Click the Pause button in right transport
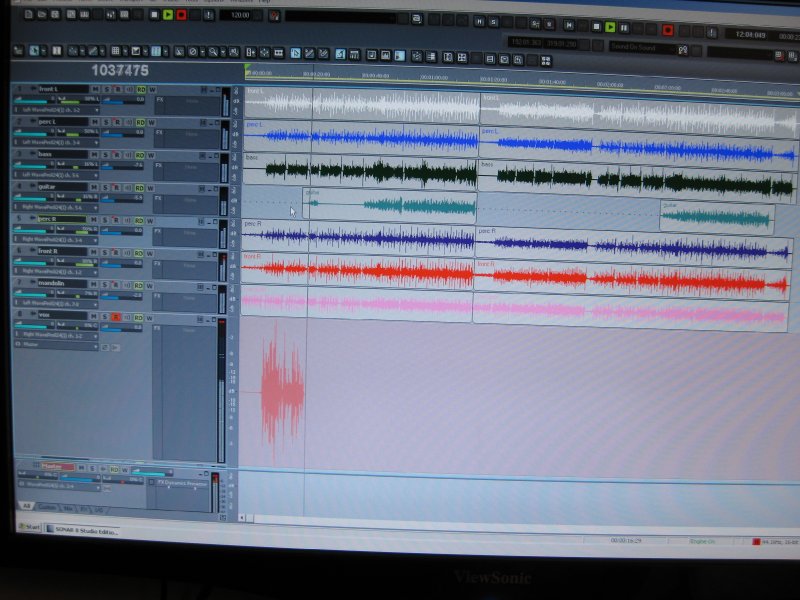Image resolution: width=800 pixels, height=600 pixels. point(625,27)
